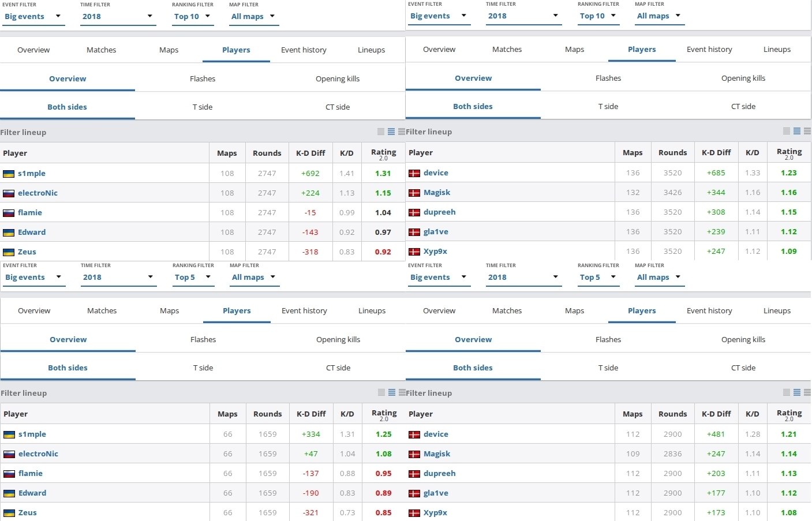Select large row density icon in Top 10 s1mple panel
Viewport: 812px width, 521px height.
point(402,132)
